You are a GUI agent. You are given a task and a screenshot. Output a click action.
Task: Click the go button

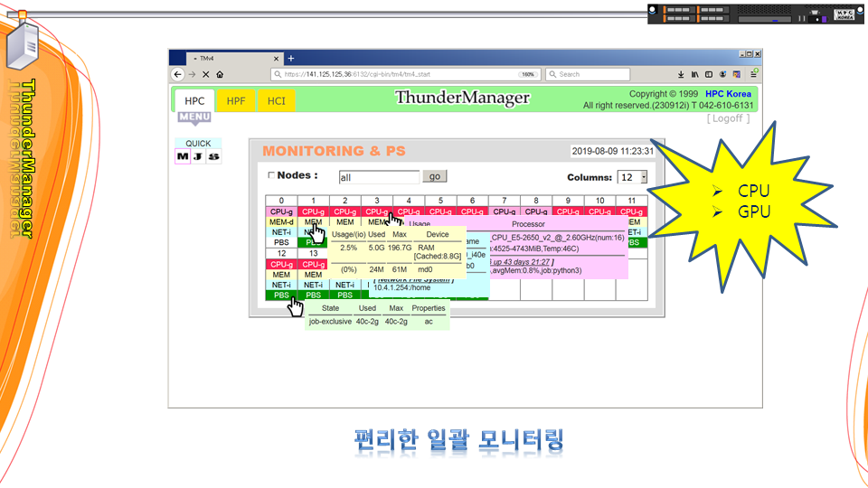435,176
